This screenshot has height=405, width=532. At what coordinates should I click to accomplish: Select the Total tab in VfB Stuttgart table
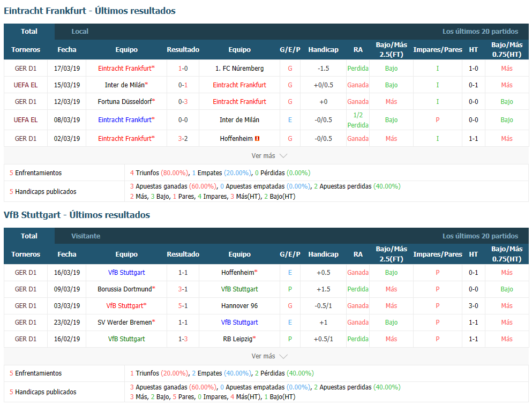point(29,236)
